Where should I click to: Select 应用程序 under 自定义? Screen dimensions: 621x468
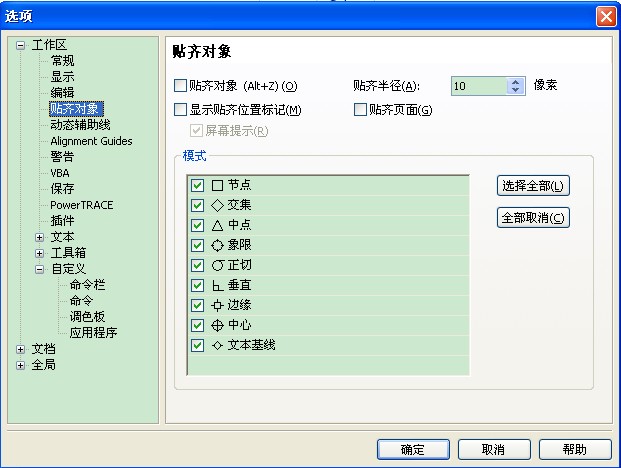click(x=93, y=332)
